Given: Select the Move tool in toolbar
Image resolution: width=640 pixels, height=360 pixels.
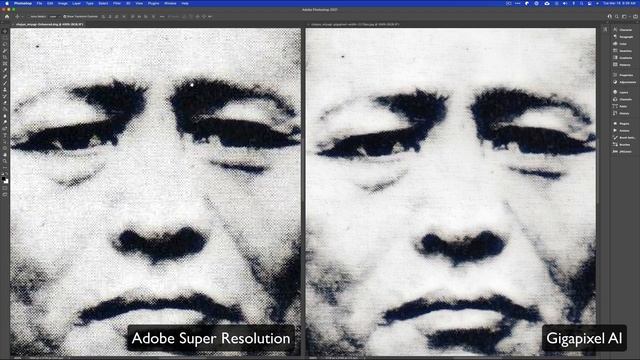Looking at the screenshot, I should pyautogui.click(x=5, y=31).
